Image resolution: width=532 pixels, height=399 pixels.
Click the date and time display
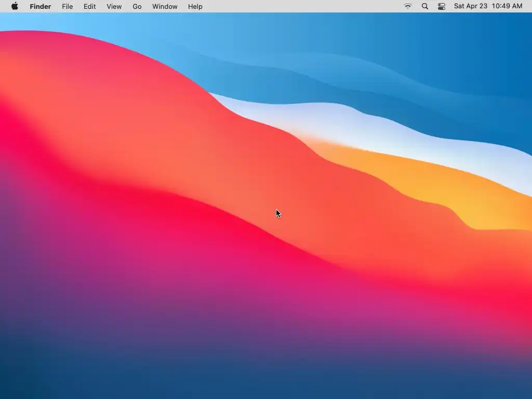pos(488,6)
